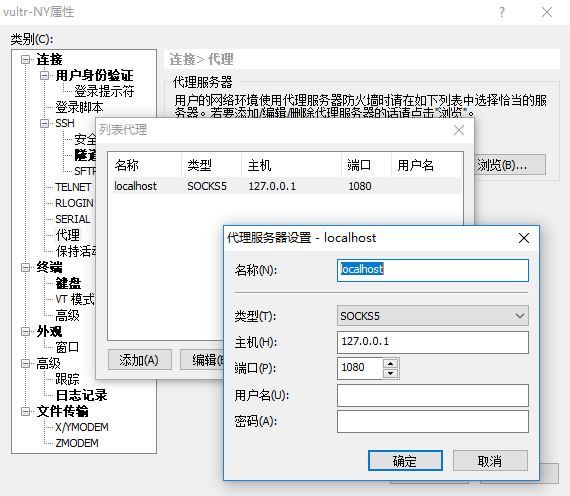Select the localhost proxy list row
Image resolution: width=570 pixels, height=496 pixels.
(x=287, y=186)
